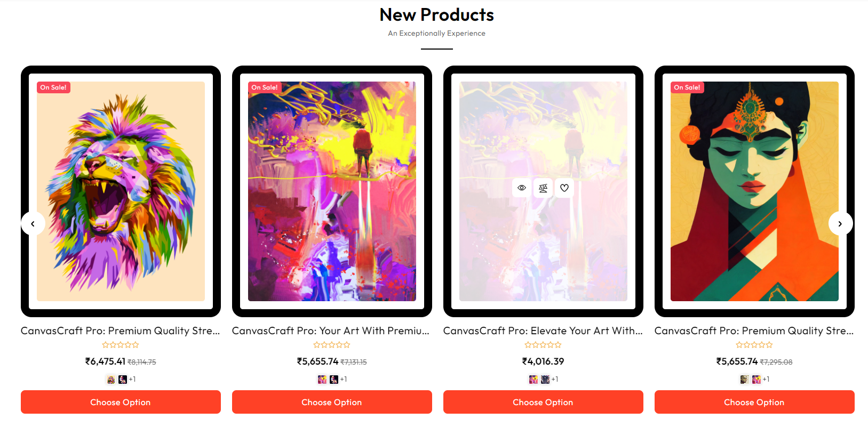Image resolution: width=868 pixels, height=427 pixels.
Task: Open quick view with the eye icon
Action: coord(522,188)
